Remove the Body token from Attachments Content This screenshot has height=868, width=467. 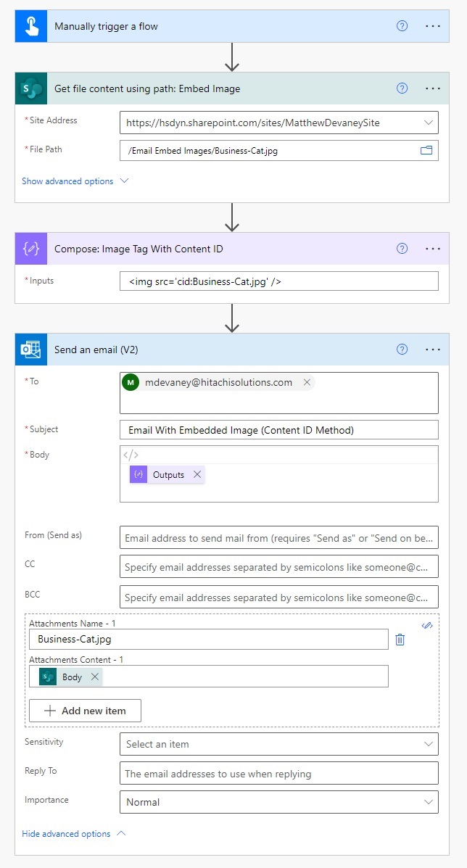click(94, 677)
